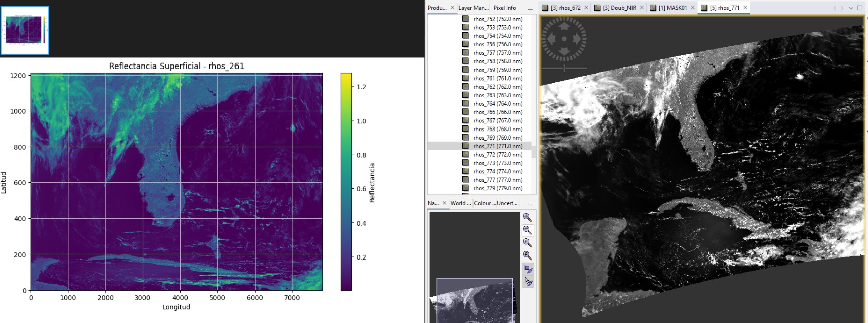
Task: Switch to the [3] rhos_672 image tab
Action: click(x=565, y=8)
